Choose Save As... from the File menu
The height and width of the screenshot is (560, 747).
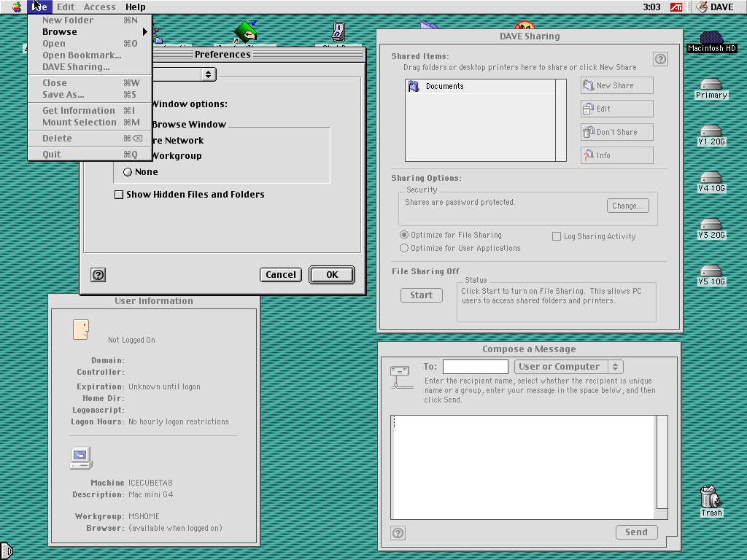pos(90,95)
